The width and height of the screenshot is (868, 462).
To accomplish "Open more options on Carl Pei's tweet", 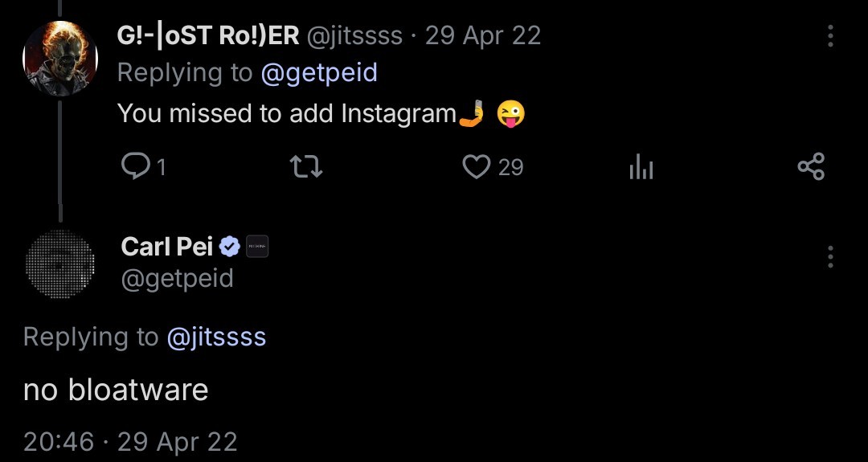I will [829, 257].
